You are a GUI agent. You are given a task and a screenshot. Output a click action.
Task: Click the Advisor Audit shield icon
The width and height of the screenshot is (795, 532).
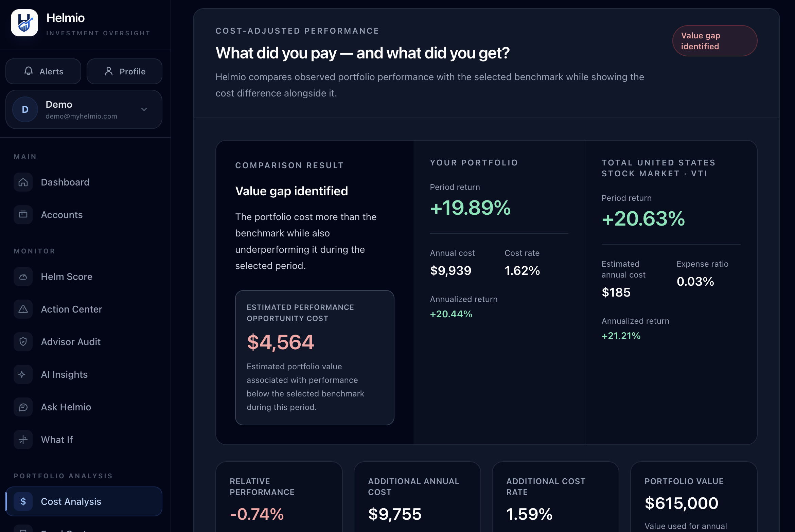coord(23,342)
